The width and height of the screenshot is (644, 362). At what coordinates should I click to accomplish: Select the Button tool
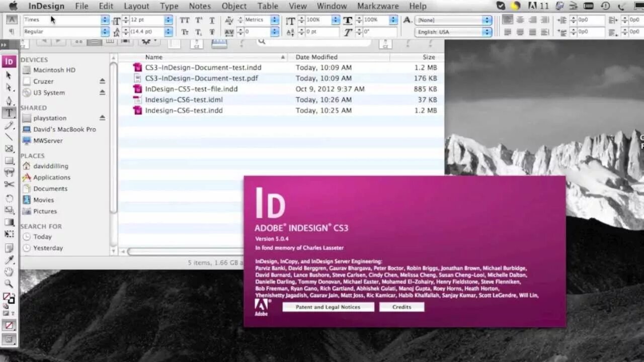(9, 172)
